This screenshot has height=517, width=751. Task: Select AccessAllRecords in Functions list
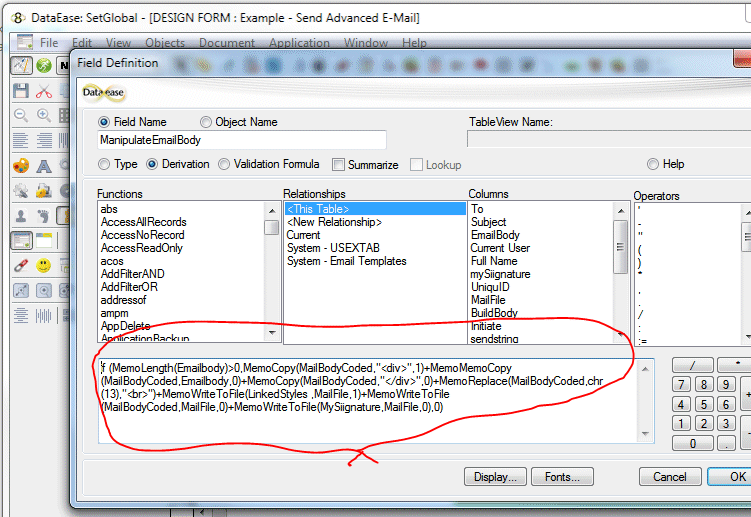(144, 222)
